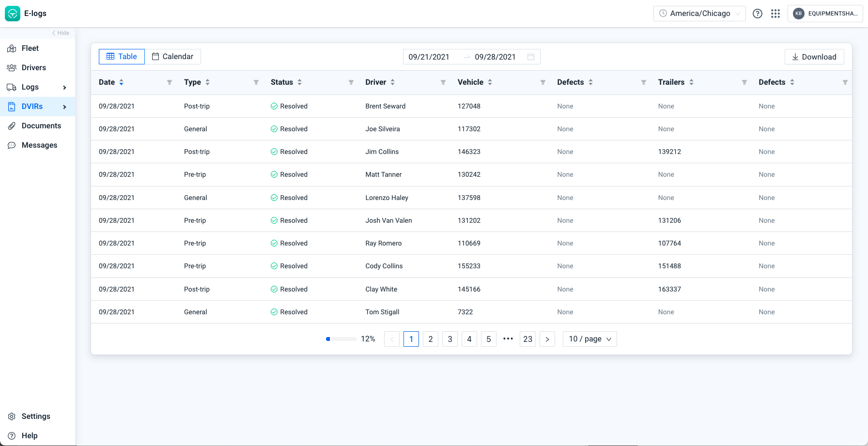This screenshot has width=868, height=446.
Task: Open the help question mark icon in header
Action: click(758, 14)
